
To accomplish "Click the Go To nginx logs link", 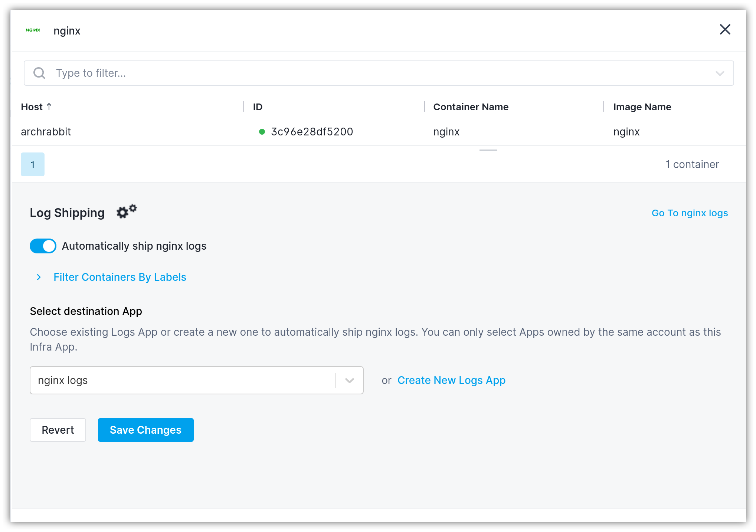I will pyautogui.click(x=690, y=213).
